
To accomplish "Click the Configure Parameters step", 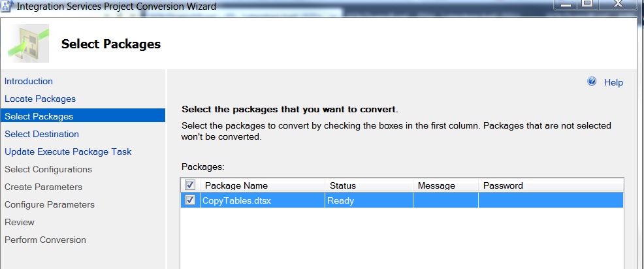I will [50, 204].
